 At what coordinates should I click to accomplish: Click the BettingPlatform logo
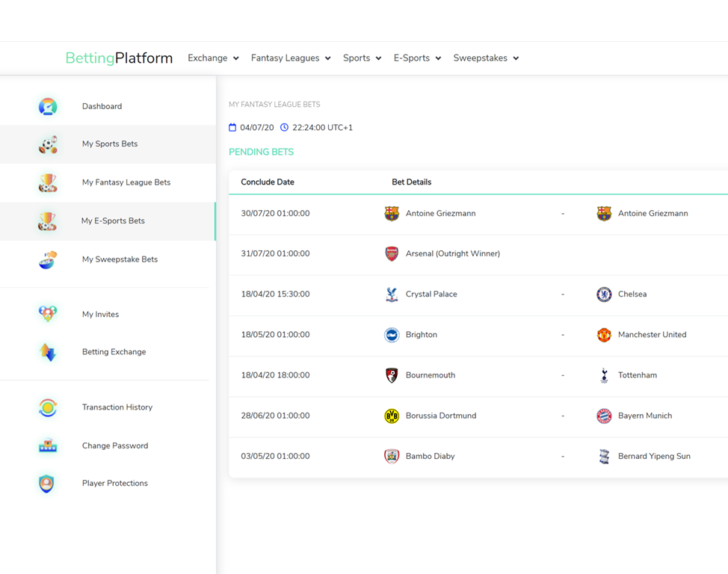click(119, 58)
